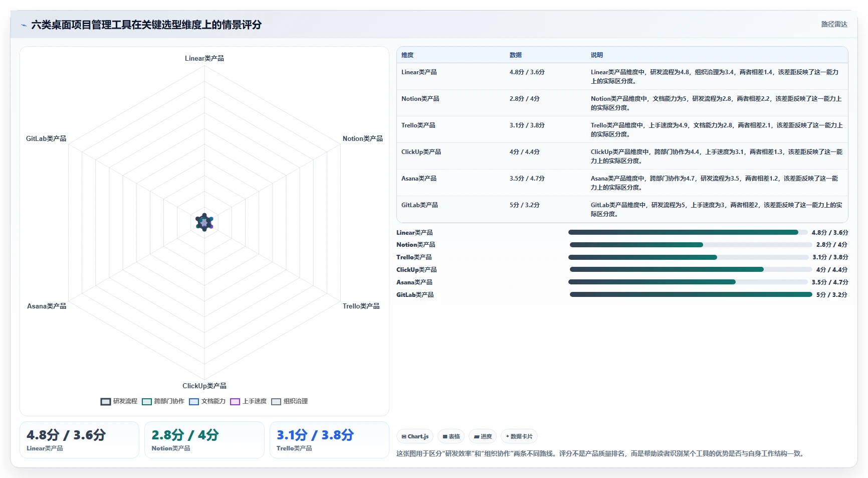This screenshot has height=478, width=868.
Task: Select the Asana类产品 table row name
Action: pyautogui.click(x=419, y=179)
